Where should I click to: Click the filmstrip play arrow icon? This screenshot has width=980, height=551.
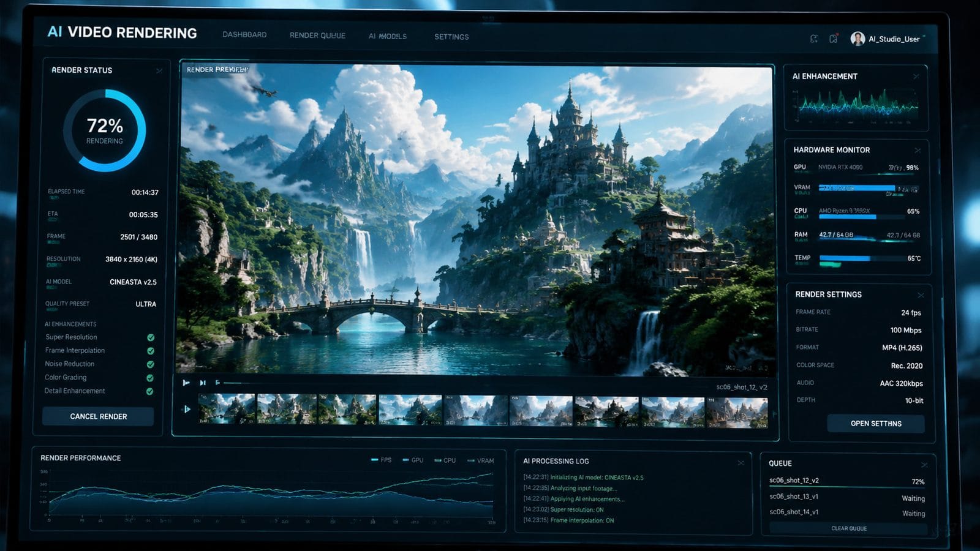pyautogui.click(x=187, y=409)
